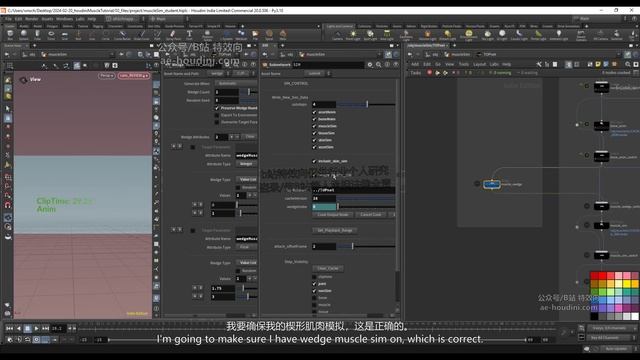Select the Sphere shelf tool
The image size is (640, 360).
24,35
